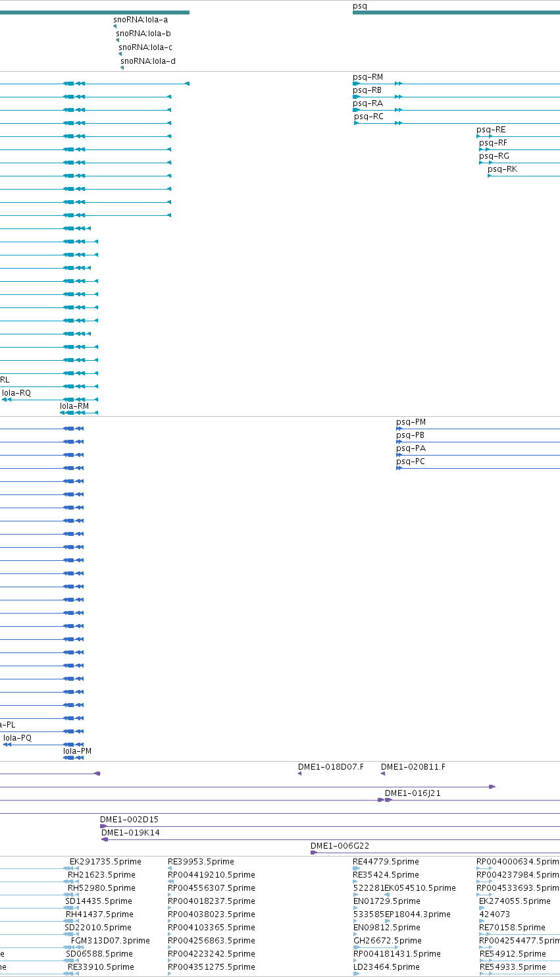Select protein lola-PQ
Screen dimensions: 560x977
[17, 738]
